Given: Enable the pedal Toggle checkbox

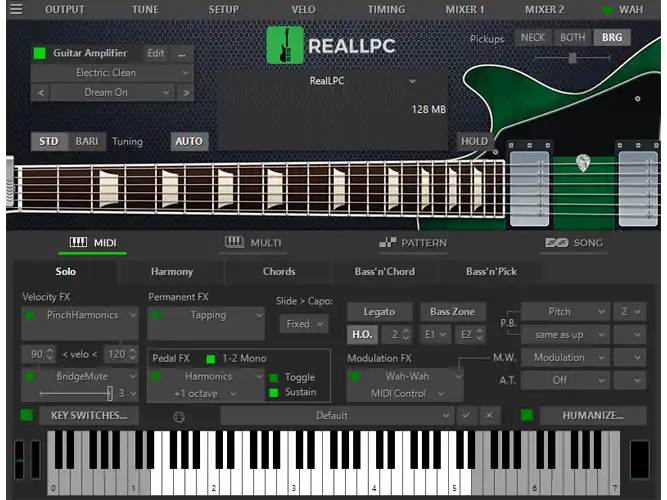Looking at the screenshot, I should [274, 377].
